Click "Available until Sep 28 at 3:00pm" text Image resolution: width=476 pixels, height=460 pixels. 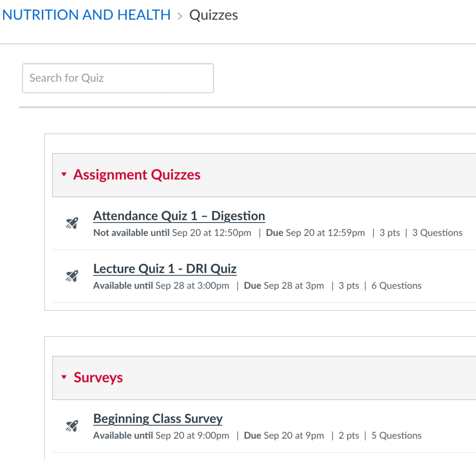(x=161, y=286)
